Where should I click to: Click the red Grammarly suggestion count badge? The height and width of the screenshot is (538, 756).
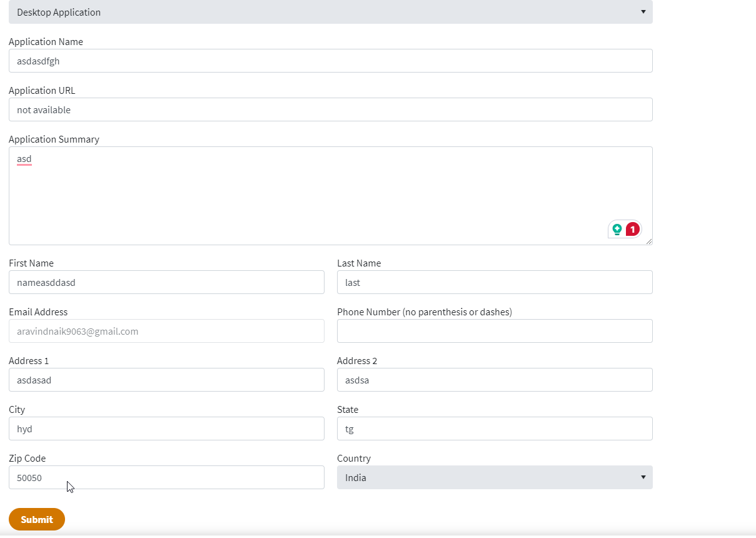click(632, 230)
